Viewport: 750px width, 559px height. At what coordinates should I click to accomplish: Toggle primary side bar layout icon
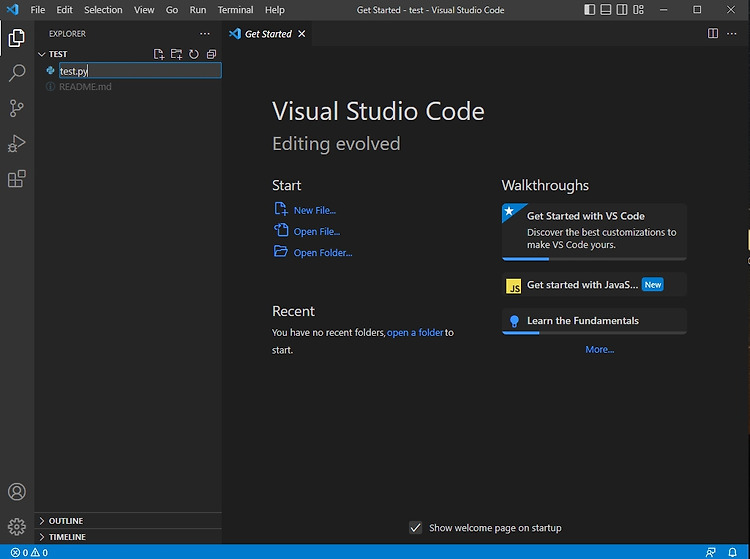coord(590,10)
